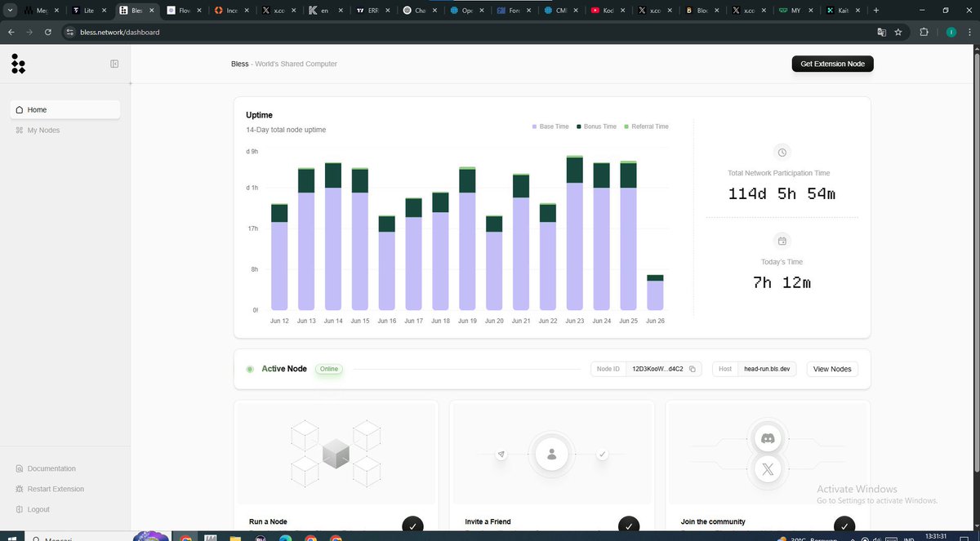Click the paper plane icon in the Invite card
Viewport: 980px width, 541px height.
point(501,455)
